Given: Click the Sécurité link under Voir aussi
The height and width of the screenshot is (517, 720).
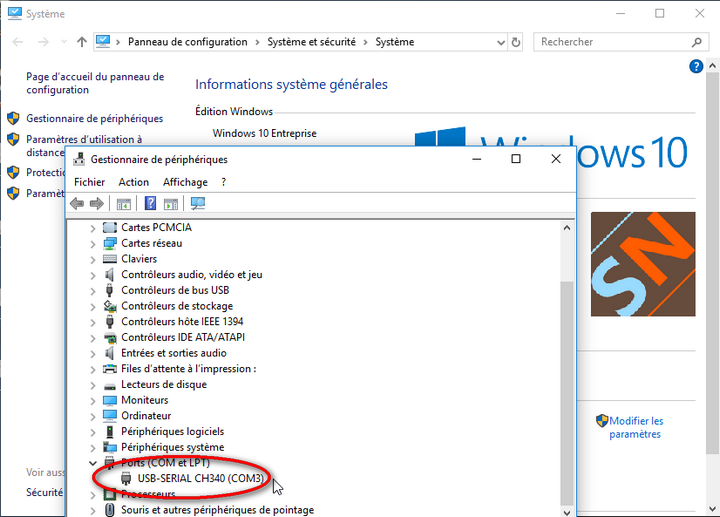Looking at the screenshot, I should pos(45,492).
